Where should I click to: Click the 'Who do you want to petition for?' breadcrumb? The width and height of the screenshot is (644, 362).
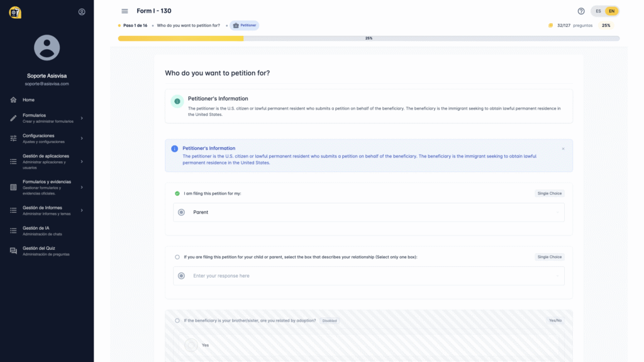click(x=188, y=26)
